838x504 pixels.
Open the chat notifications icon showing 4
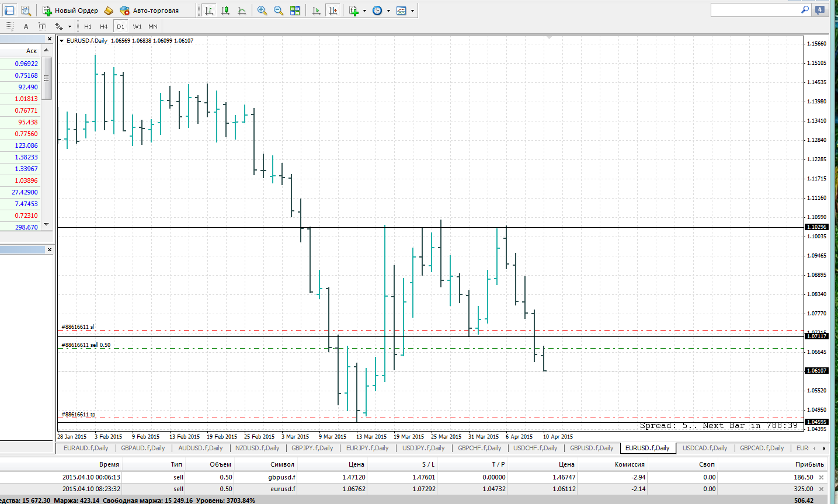[x=820, y=10]
